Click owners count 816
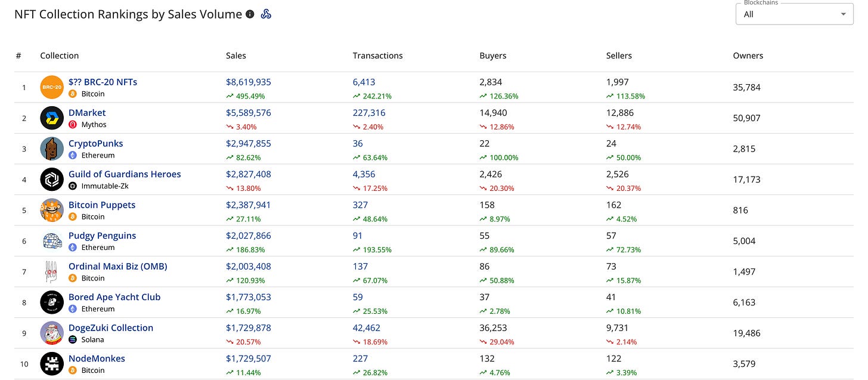The image size is (868, 380). tap(740, 210)
